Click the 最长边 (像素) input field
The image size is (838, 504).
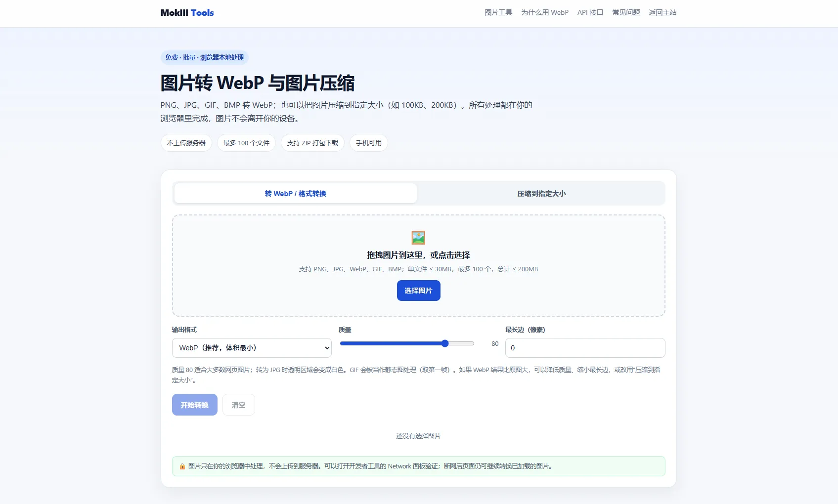point(585,348)
